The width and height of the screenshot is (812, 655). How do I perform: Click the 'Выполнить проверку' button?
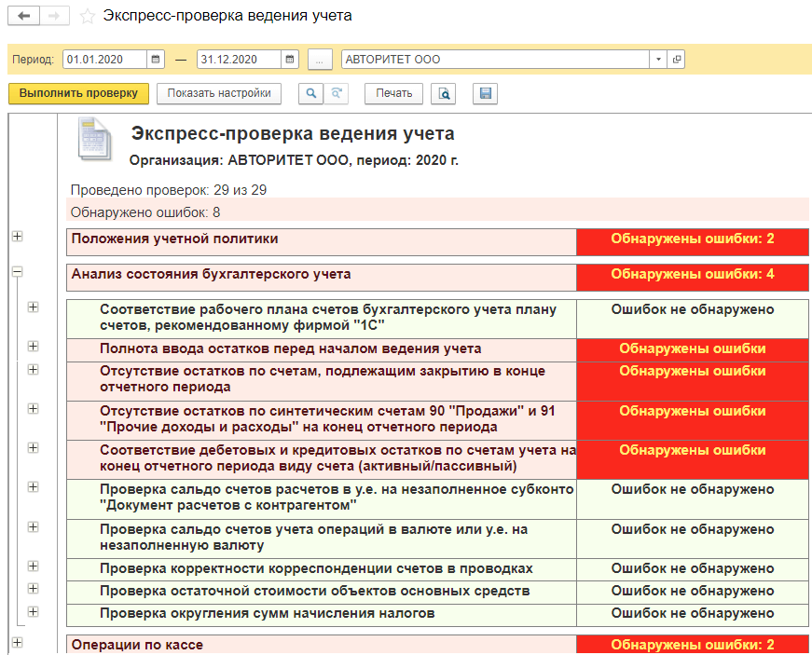pos(78,93)
